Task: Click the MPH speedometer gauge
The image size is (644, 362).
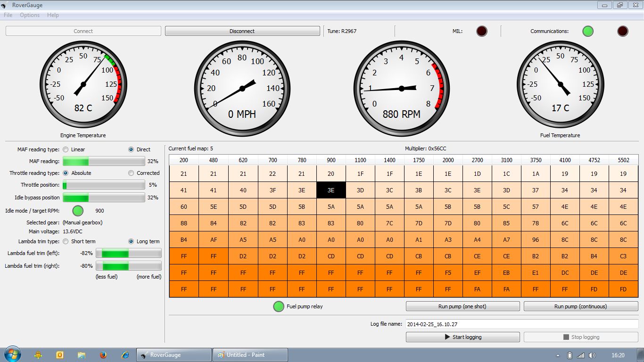Action: (x=242, y=88)
